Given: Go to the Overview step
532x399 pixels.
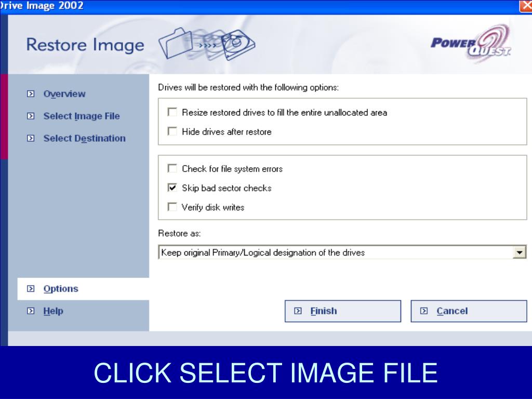Looking at the screenshot, I should point(64,94).
